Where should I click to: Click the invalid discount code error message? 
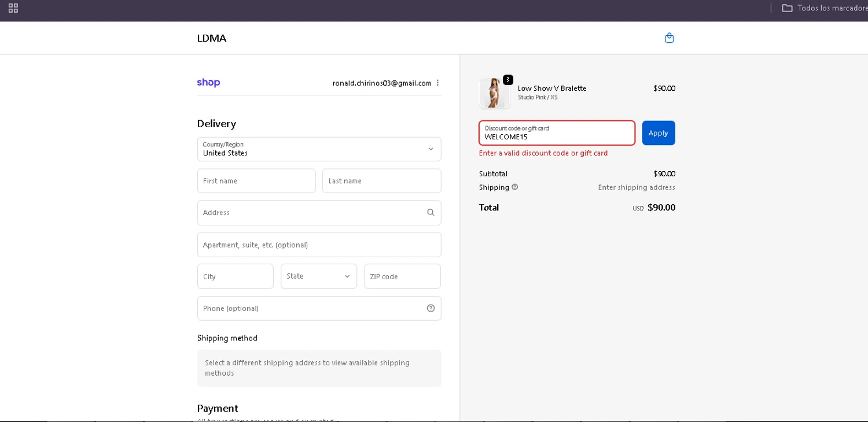pyautogui.click(x=543, y=153)
